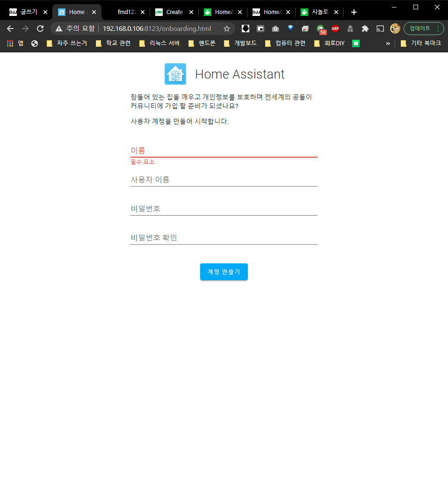Click the globe bookmark icon
Viewport: 448px width, 486px height.
(35, 44)
